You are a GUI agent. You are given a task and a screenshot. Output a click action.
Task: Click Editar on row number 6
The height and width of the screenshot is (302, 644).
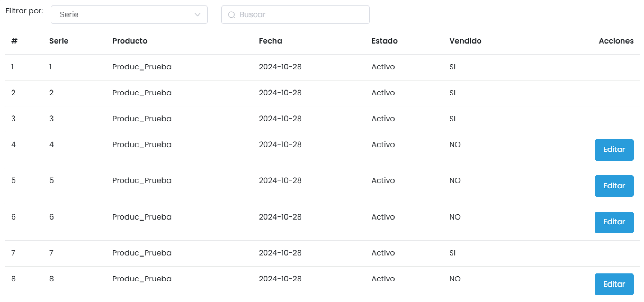[614, 222]
